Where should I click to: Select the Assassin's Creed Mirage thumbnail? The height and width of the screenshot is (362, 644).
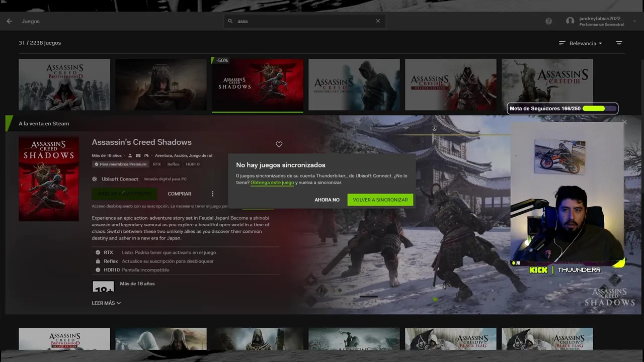[x=161, y=84]
